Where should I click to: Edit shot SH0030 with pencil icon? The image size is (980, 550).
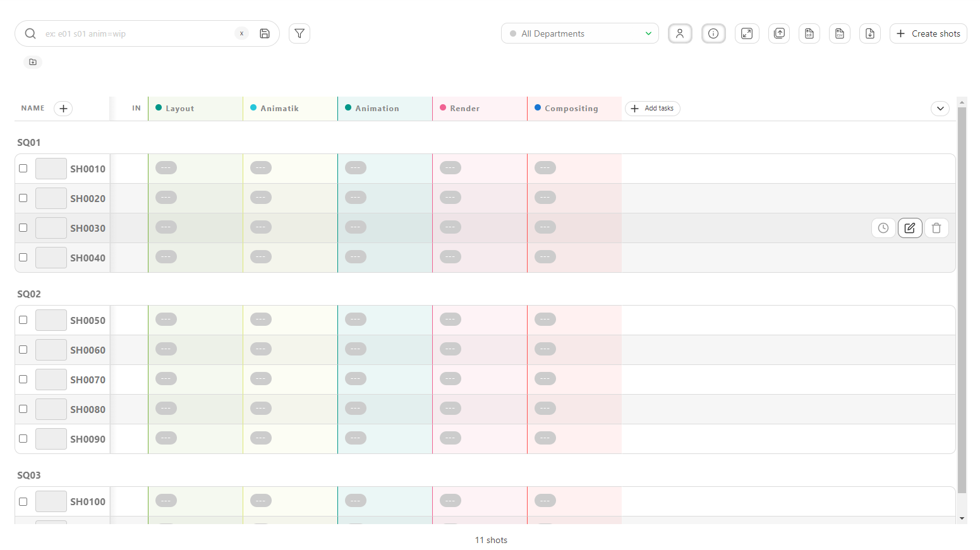(x=910, y=228)
